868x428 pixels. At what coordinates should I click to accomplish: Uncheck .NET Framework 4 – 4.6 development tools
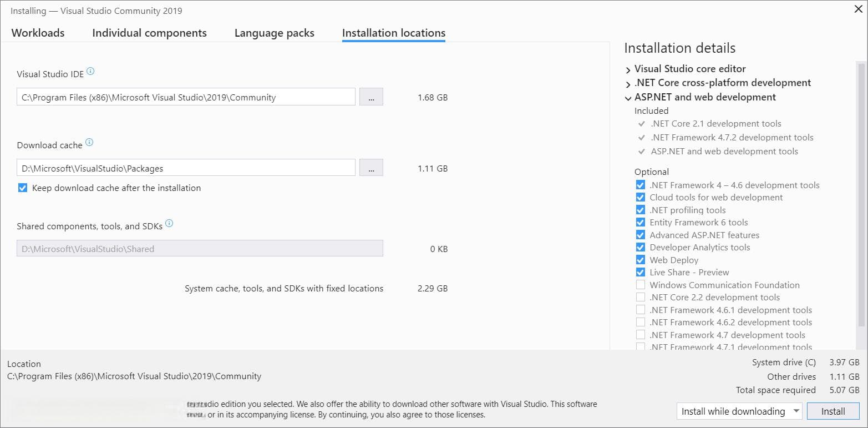(641, 185)
